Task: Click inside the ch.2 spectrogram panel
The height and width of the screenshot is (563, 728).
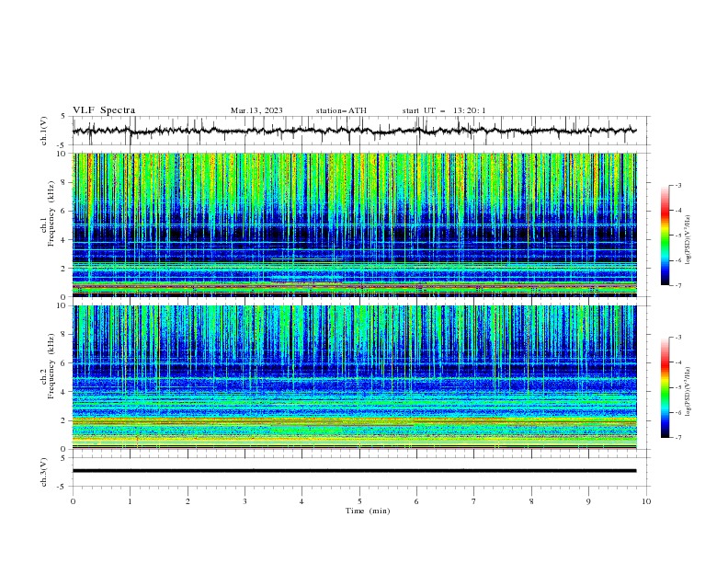Action: (354, 377)
